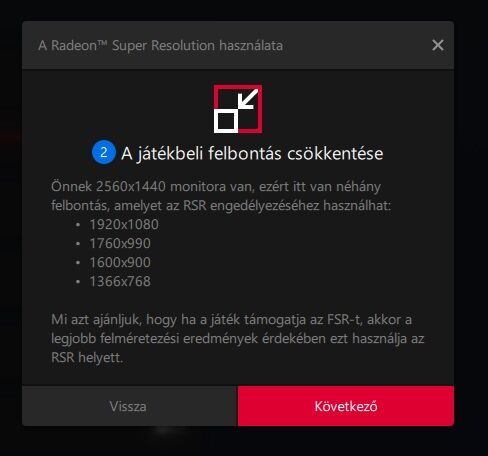This screenshot has width=488, height=456.
Task: Click the red downscale resolution icon
Action: tap(238, 109)
